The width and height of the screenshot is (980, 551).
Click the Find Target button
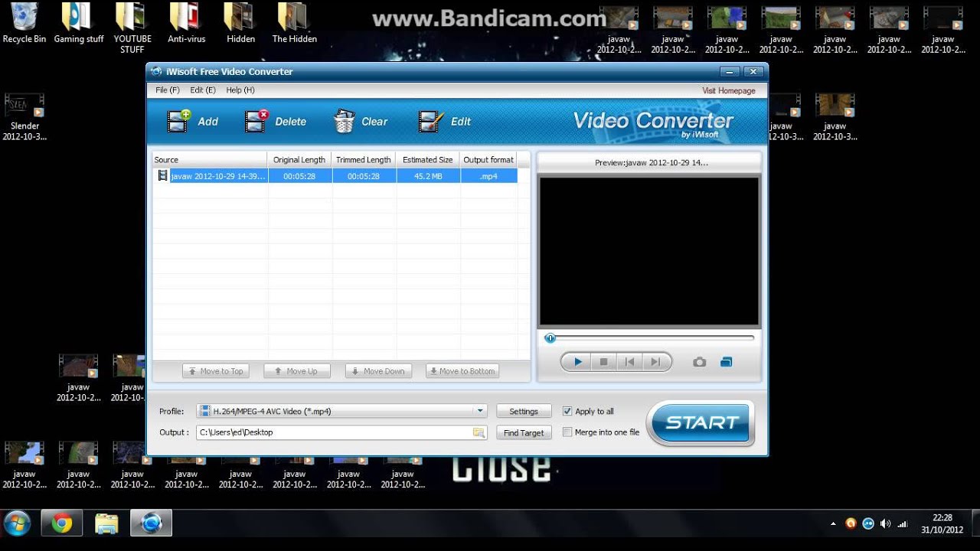coord(524,432)
